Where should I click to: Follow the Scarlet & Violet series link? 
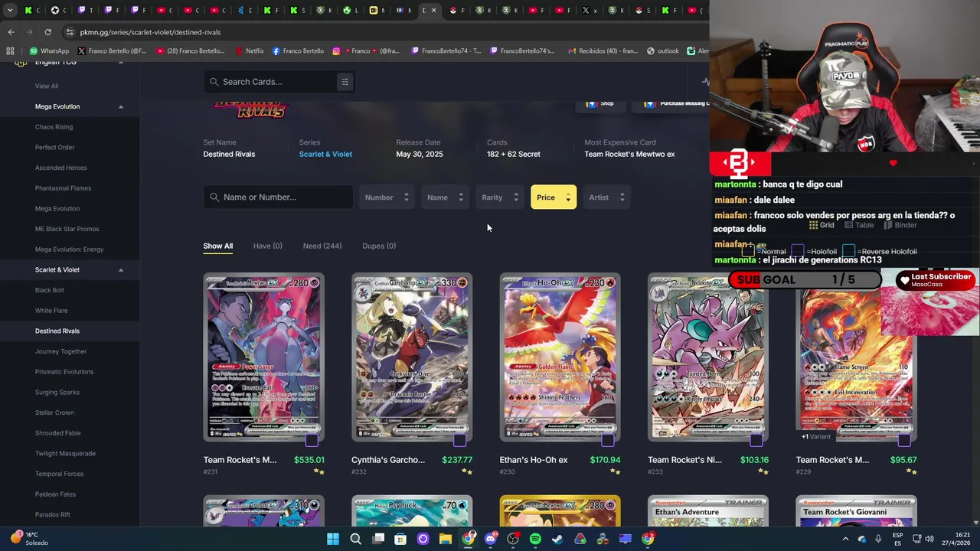[x=325, y=154]
